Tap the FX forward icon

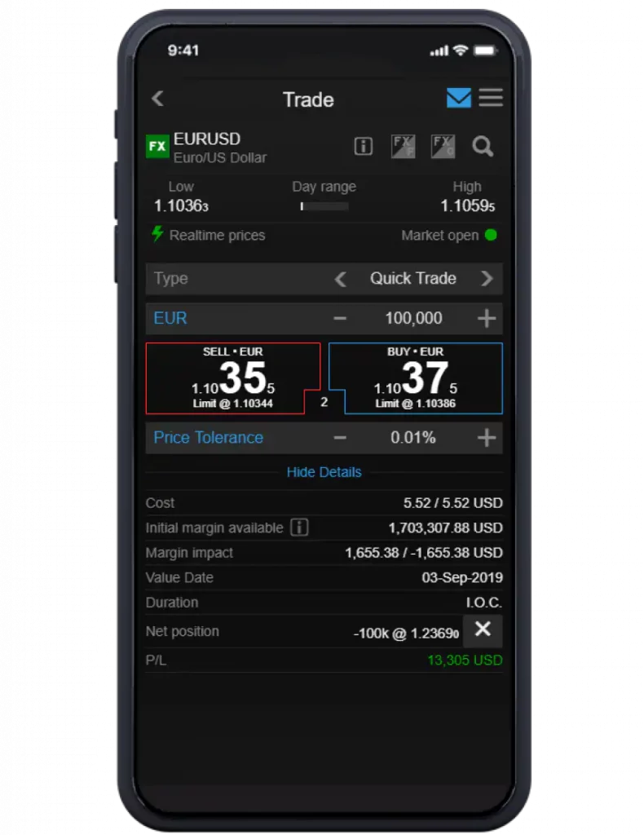coord(403,146)
